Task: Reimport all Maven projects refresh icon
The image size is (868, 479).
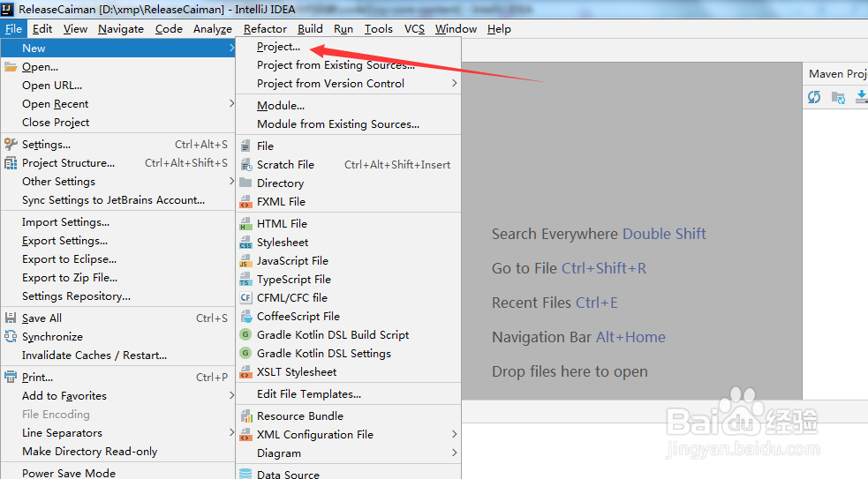Action: [814, 97]
